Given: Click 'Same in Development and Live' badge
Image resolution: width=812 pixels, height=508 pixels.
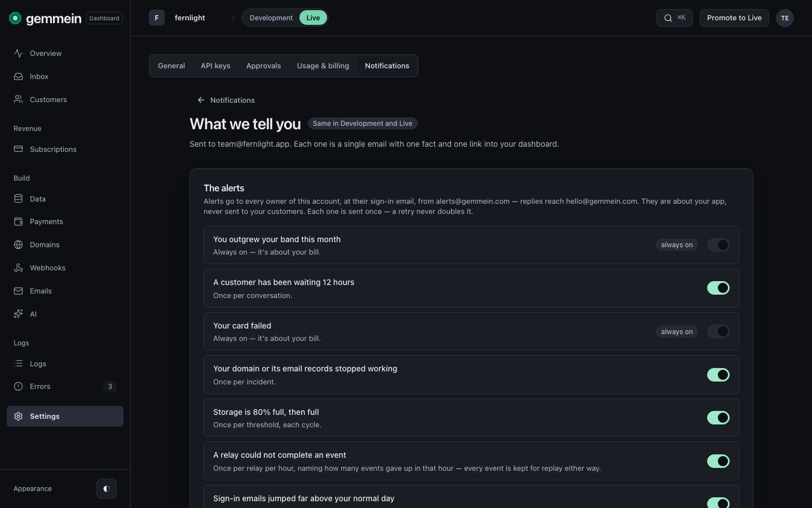Looking at the screenshot, I should coord(363,124).
